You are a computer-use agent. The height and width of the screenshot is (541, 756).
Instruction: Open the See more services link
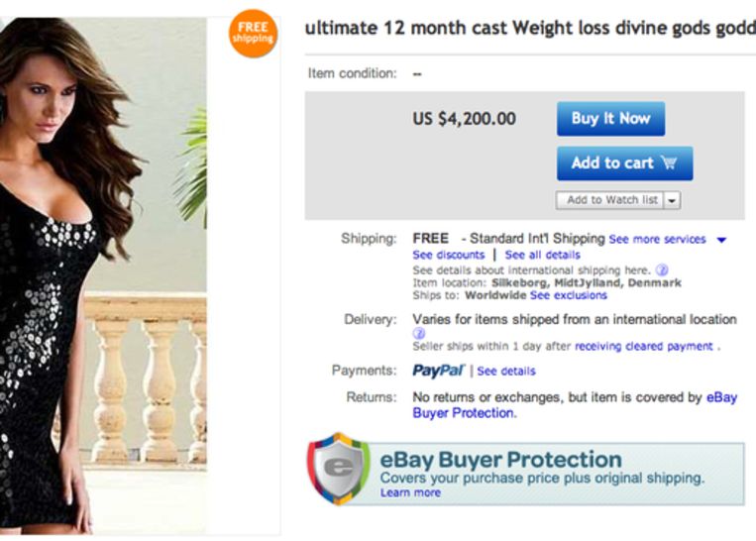[x=657, y=240]
